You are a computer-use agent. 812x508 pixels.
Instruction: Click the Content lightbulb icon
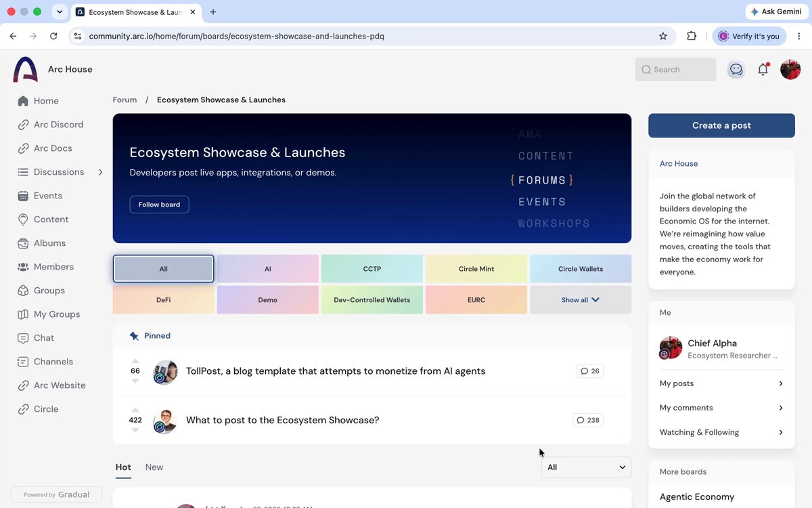[x=23, y=219]
